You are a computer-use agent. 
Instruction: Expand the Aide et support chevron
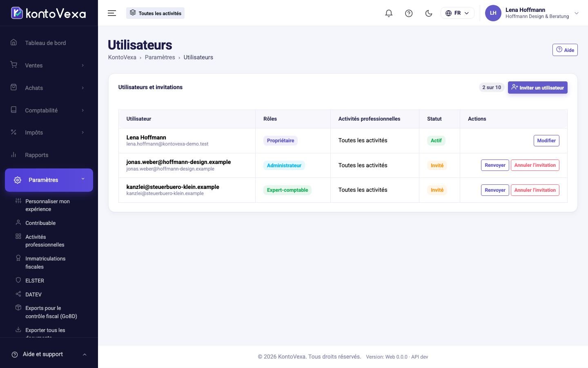[85, 355]
